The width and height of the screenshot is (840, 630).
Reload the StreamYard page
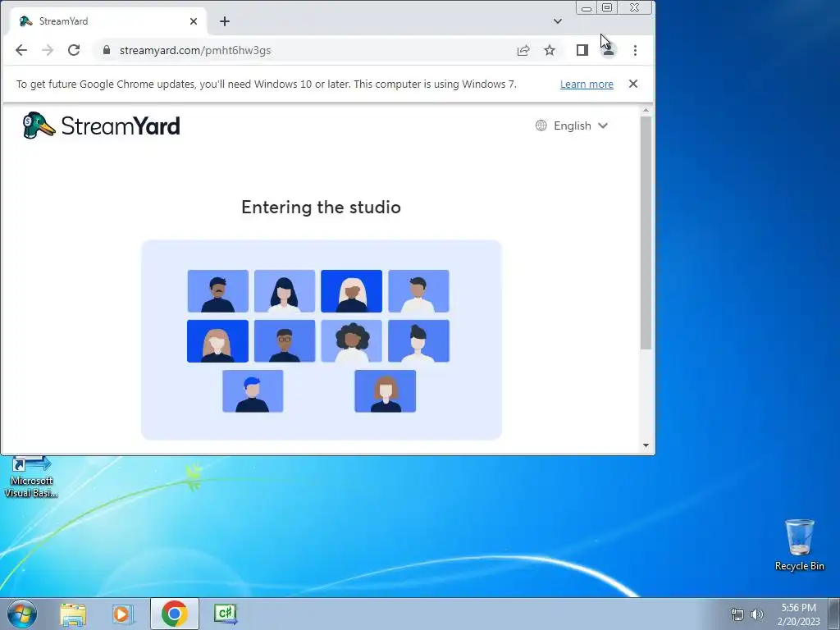coord(74,50)
